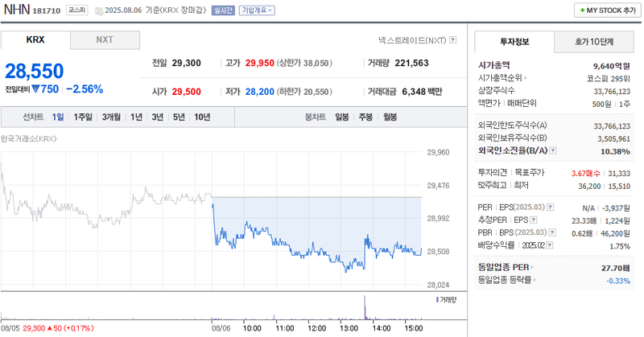Click 3.67매수 investment opinion value
Image resolution: width=644 pixels, height=337 pixels.
pos(586,174)
